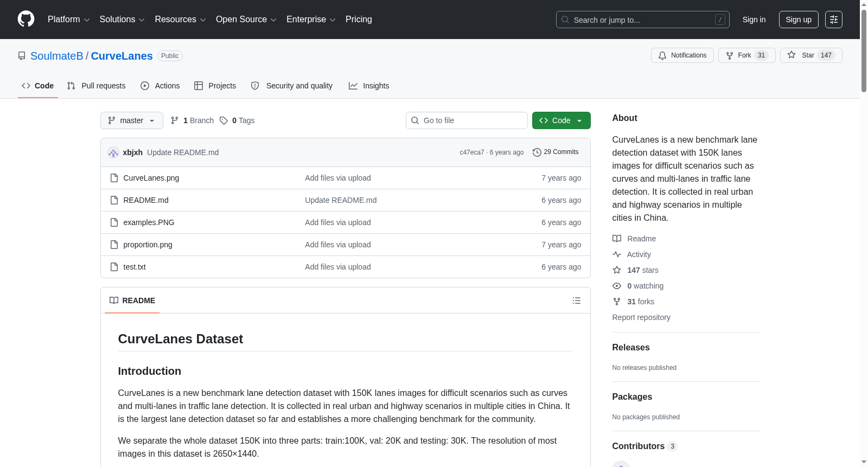Screen dimensions: 868x467
Task: Open the Insights tab
Action: pyautogui.click(x=369, y=86)
